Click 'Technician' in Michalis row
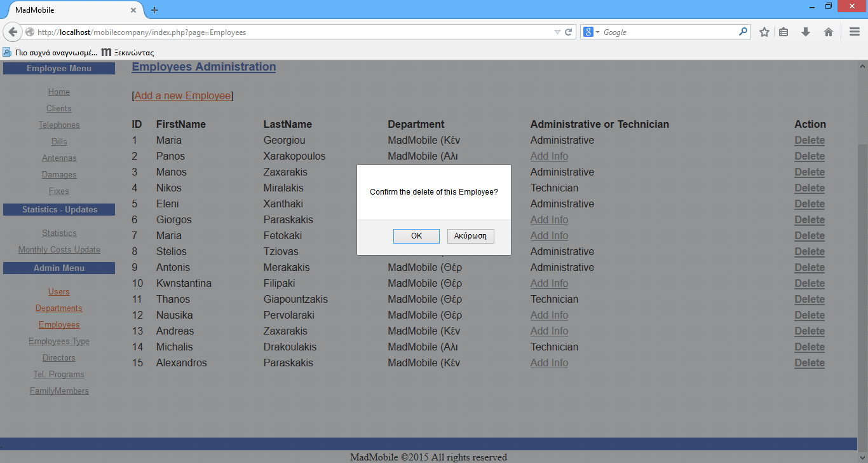The height and width of the screenshot is (463, 868). (x=554, y=347)
